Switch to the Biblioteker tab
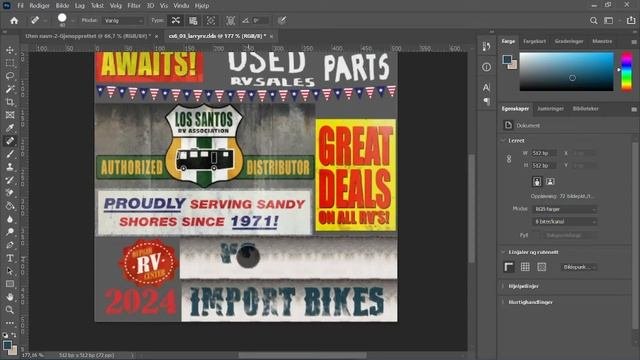Screen dimensions: 640x360 [585, 109]
